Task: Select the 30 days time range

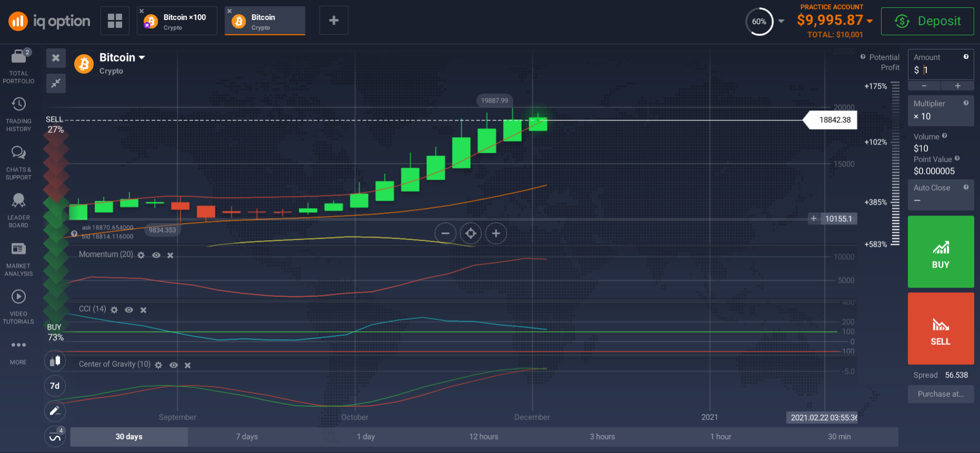Action: coord(129,437)
